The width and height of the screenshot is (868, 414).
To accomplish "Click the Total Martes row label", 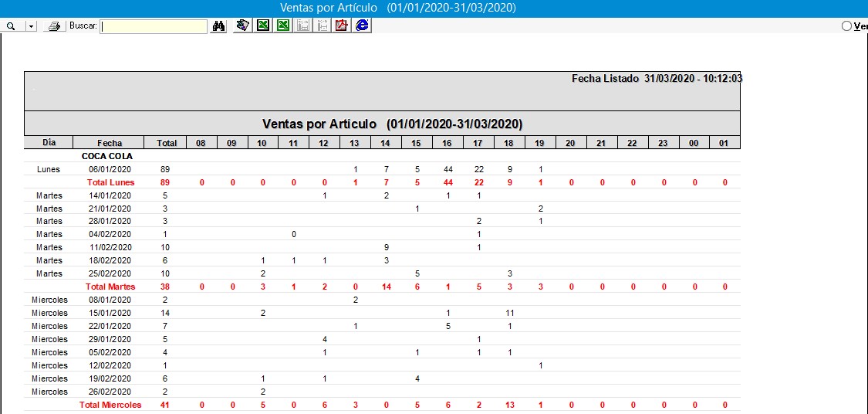I will click(110, 287).
